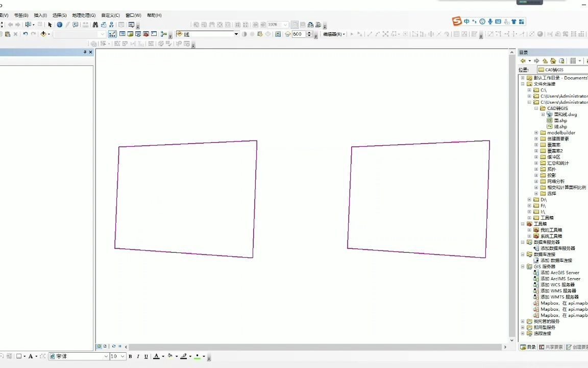Viewport: 588px width, 368px height.
Task: Expand the 面和线.dwg node in Catalog
Action: point(543,114)
